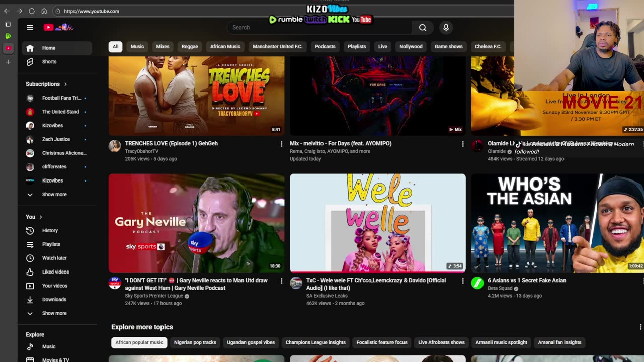This screenshot has width=644, height=362.
Task: Select African popular music topic
Action: (x=139, y=342)
